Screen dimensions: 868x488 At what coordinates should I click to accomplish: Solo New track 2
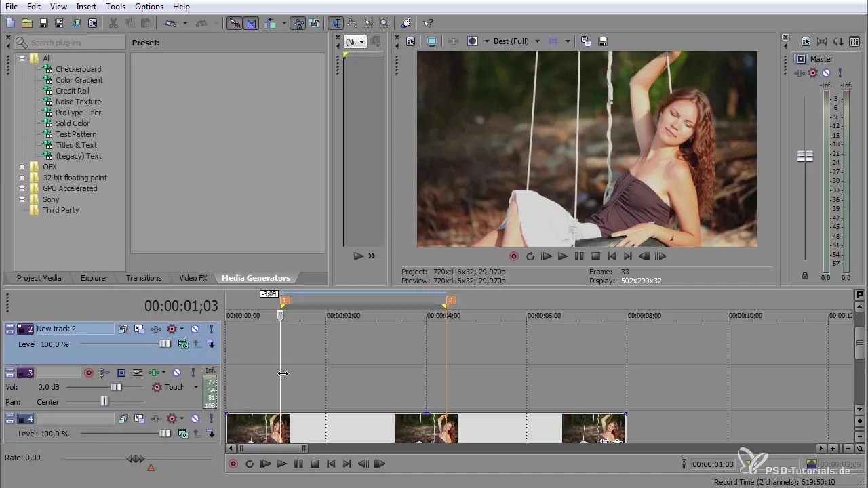tap(212, 329)
